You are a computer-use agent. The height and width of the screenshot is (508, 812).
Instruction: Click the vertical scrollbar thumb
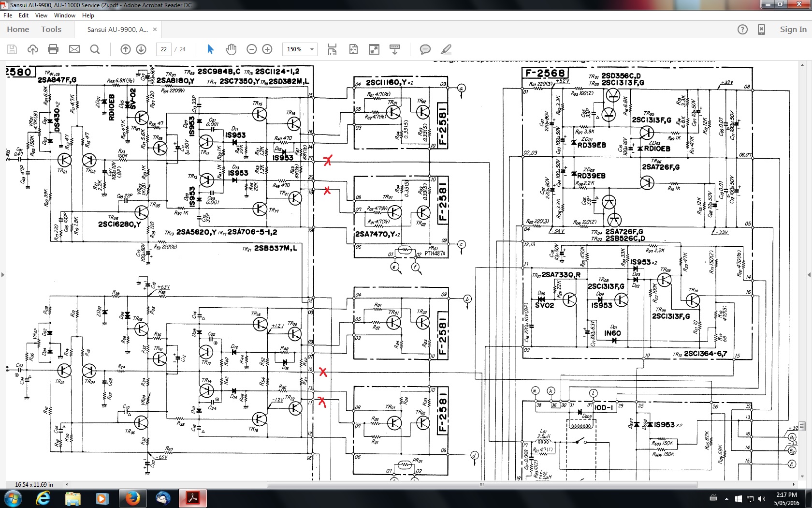802,426
